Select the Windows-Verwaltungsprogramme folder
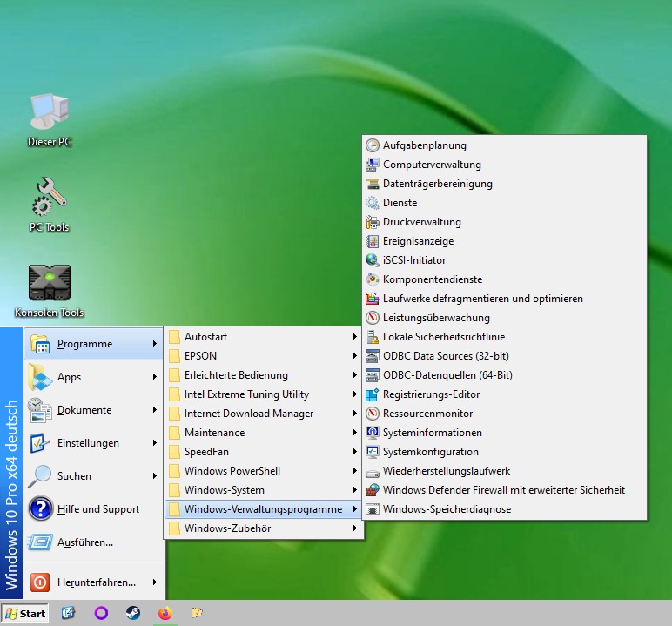The height and width of the screenshot is (626, 672). click(x=264, y=509)
